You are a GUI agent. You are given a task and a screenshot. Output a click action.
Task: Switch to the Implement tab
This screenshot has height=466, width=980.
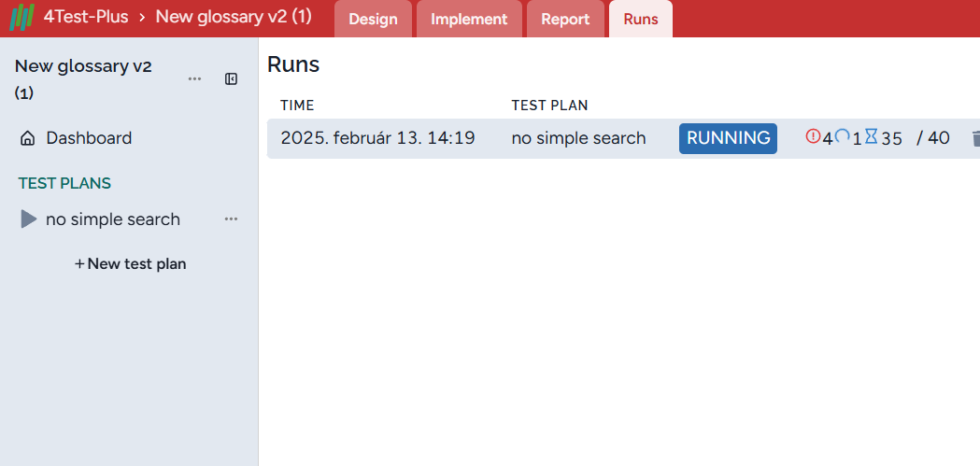pos(469,19)
